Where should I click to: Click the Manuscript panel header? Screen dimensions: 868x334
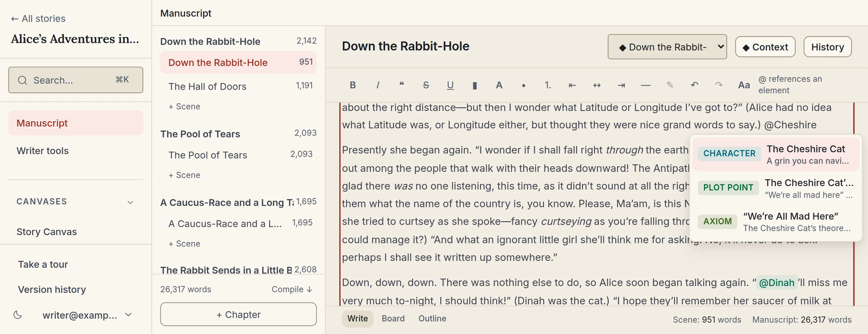(x=186, y=13)
